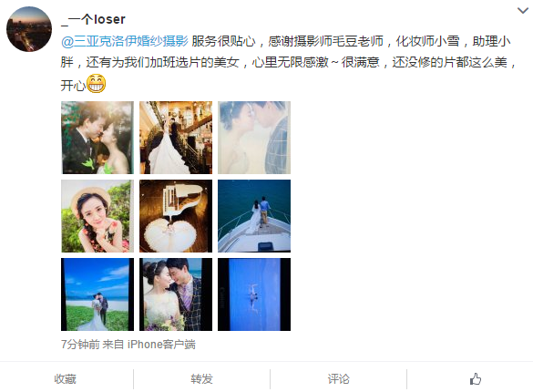Open the bride on staircase thumbnail

tap(176, 138)
